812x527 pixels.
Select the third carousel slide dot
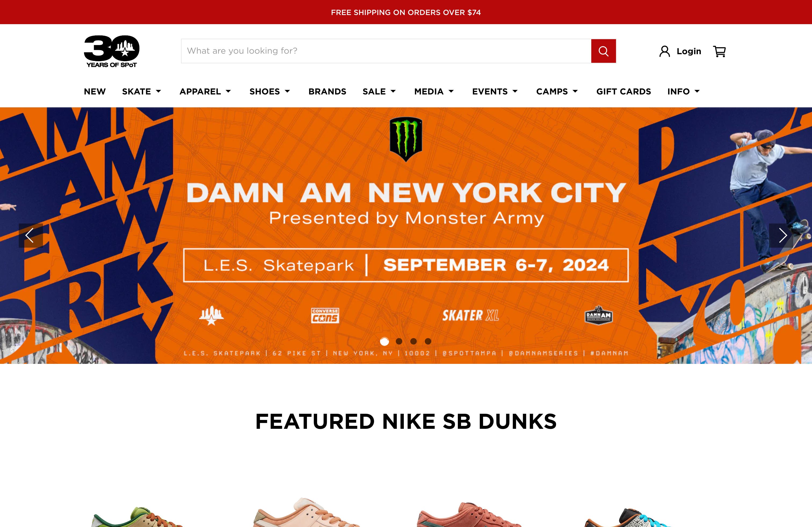click(414, 341)
